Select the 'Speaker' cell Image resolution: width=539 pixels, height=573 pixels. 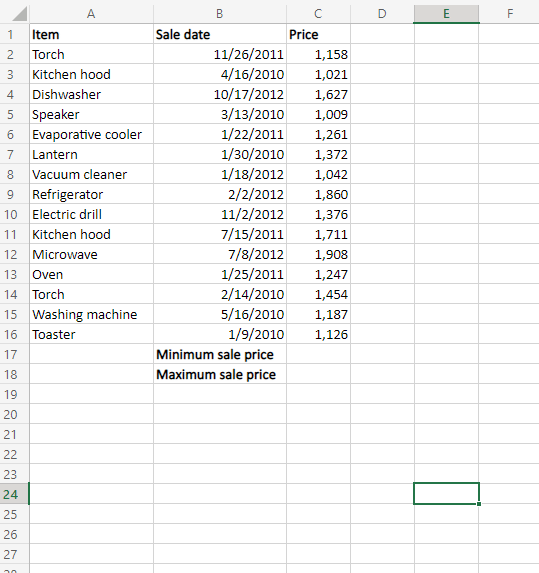91,114
